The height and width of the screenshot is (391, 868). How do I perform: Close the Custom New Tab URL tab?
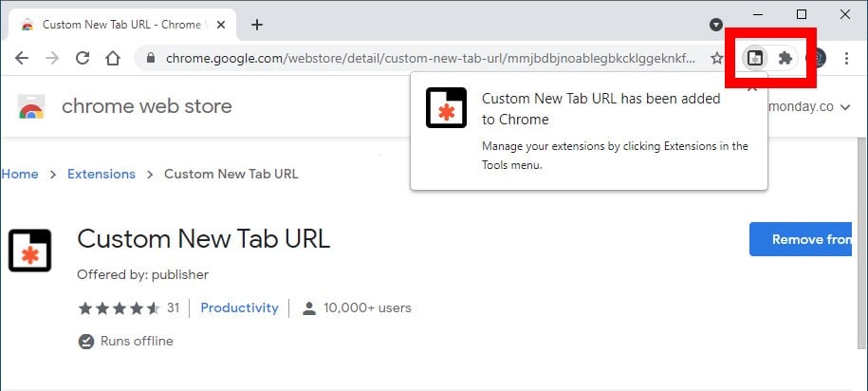221,25
